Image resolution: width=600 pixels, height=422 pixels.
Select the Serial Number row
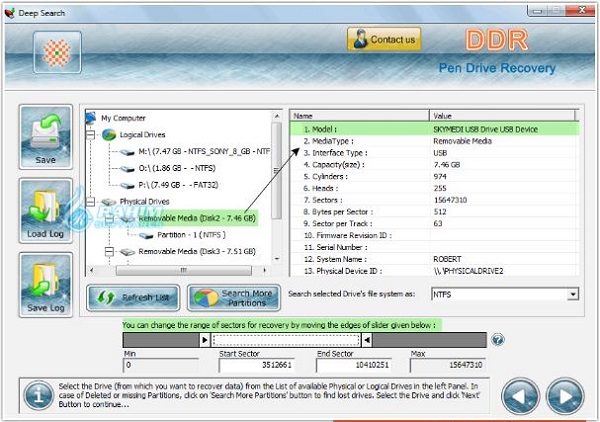pos(435,247)
